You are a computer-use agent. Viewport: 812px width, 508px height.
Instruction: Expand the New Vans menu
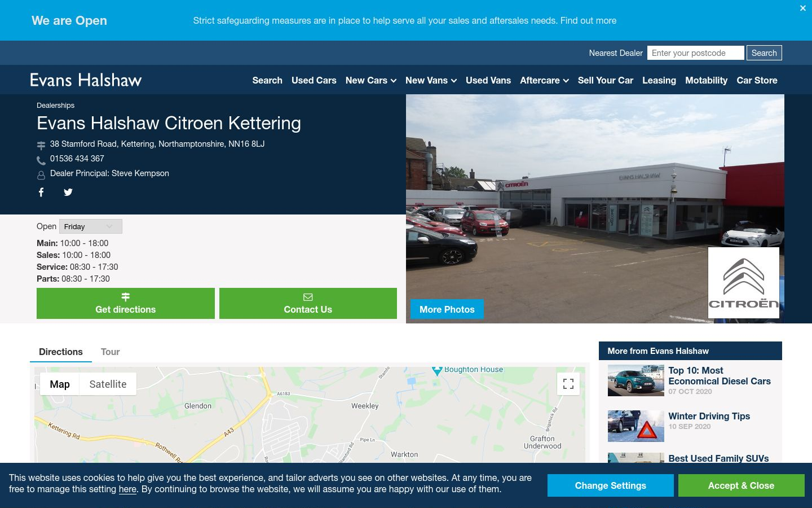click(x=431, y=80)
